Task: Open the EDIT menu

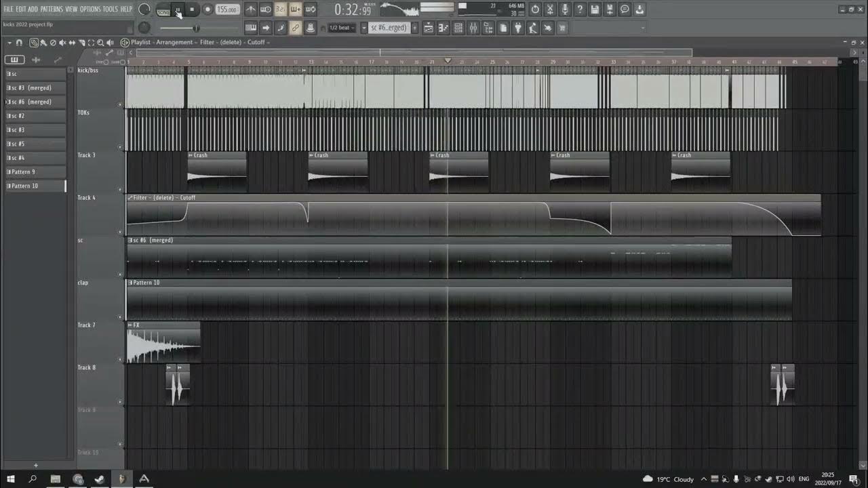Action: coord(21,9)
